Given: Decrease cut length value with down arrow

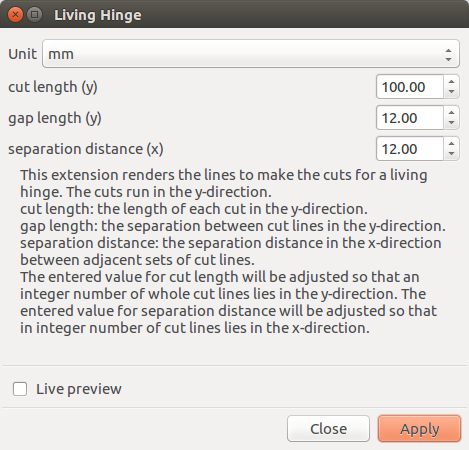Looking at the screenshot, I should click(x=451, y=92).
